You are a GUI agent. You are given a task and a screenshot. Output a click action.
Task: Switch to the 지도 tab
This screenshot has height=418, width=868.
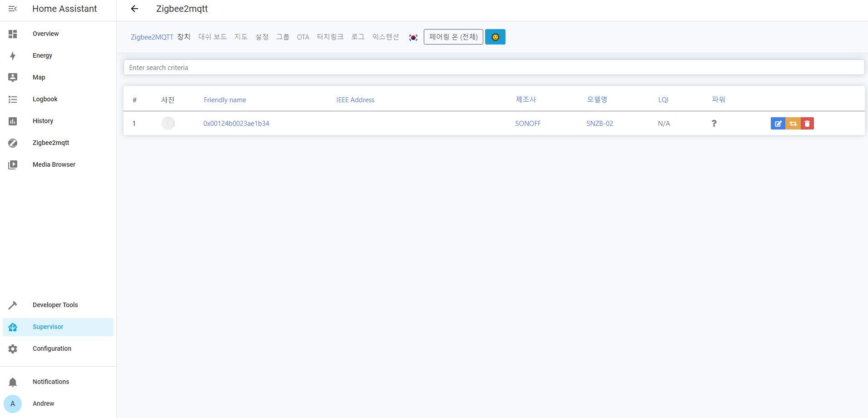tap(241, 37)
